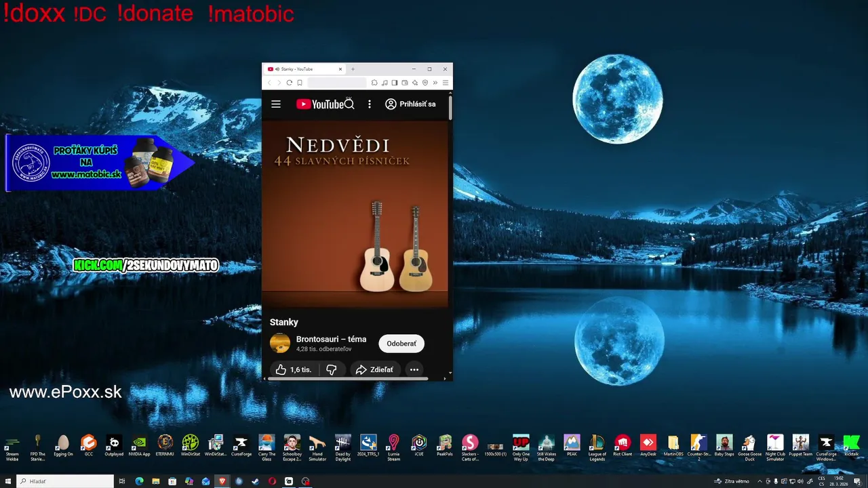This screenshot has height=488, width=868.
Task: Click the Nedvědi album video player
Action: pos(355,213)
